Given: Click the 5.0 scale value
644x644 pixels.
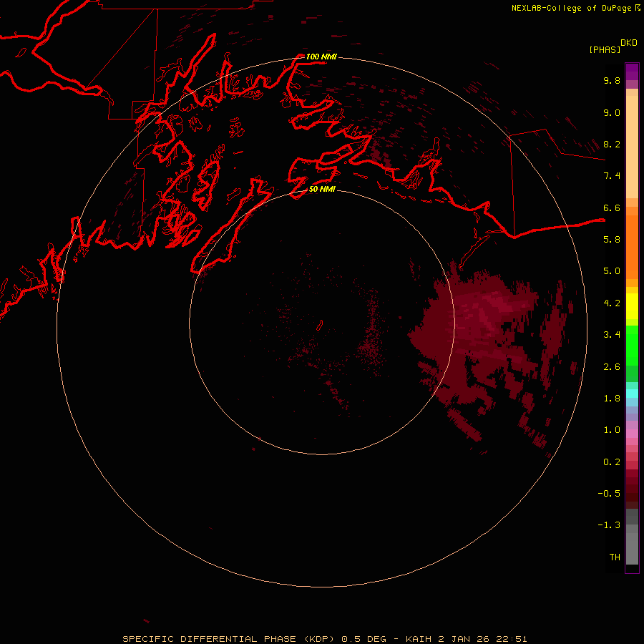Looking at the screenshot, I should pyautogui.click(x=612, y=271).
